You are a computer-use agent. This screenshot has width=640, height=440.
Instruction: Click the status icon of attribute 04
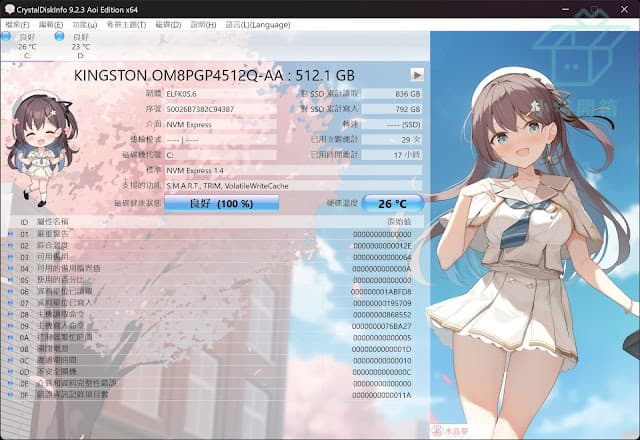click(x=10, y=269)
